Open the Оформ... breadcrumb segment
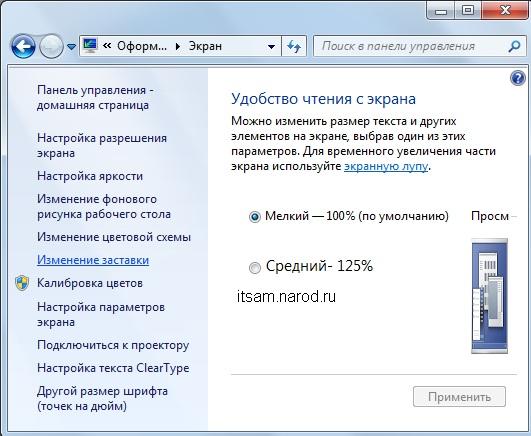 (x=142, y=46)
